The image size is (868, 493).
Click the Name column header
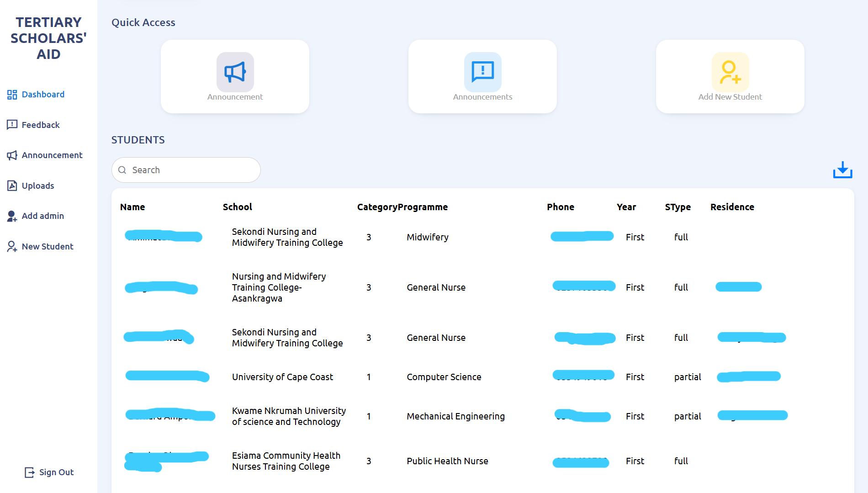[x=132, y=207]
